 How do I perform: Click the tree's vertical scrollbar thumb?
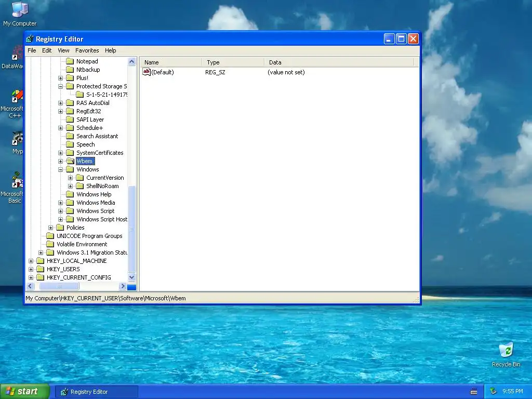(x=131, y=229)
